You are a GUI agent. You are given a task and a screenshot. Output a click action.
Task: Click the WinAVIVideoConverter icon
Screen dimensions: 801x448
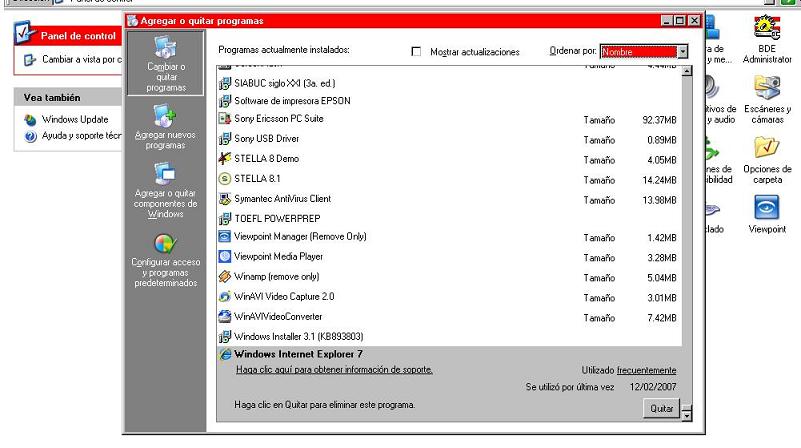pos(224,316)
